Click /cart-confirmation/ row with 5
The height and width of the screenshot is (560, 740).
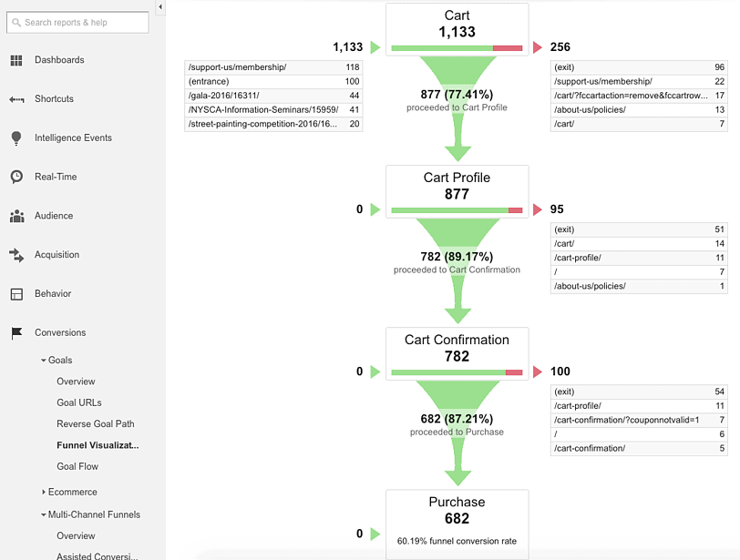pos(639,448)
